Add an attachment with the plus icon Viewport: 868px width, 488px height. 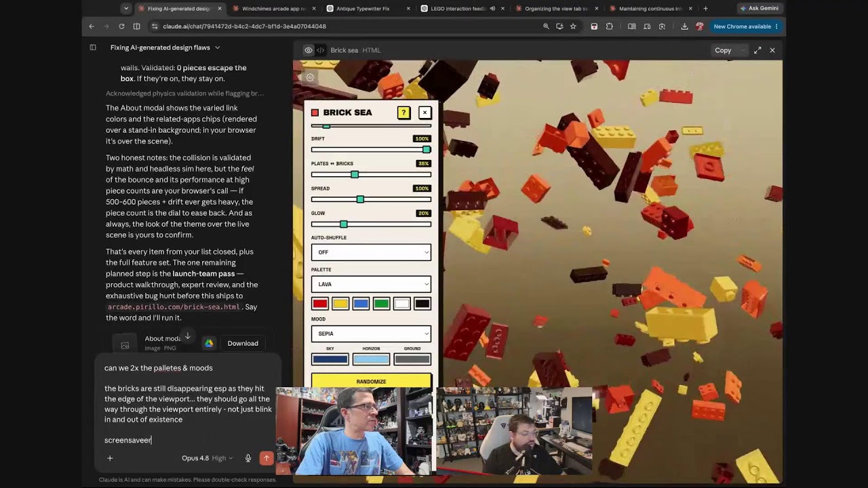[110, 458]
